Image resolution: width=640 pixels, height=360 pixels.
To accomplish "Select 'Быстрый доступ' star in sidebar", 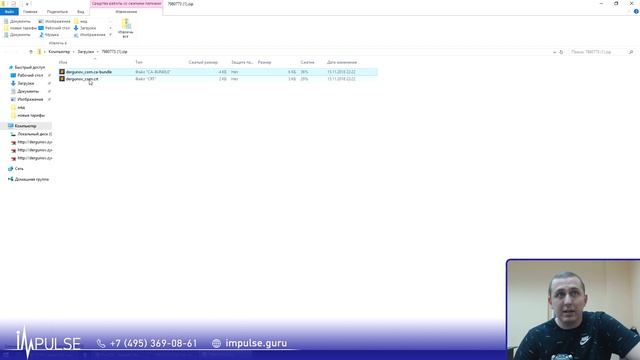I will pyautogui.click(x=11, y=67).
